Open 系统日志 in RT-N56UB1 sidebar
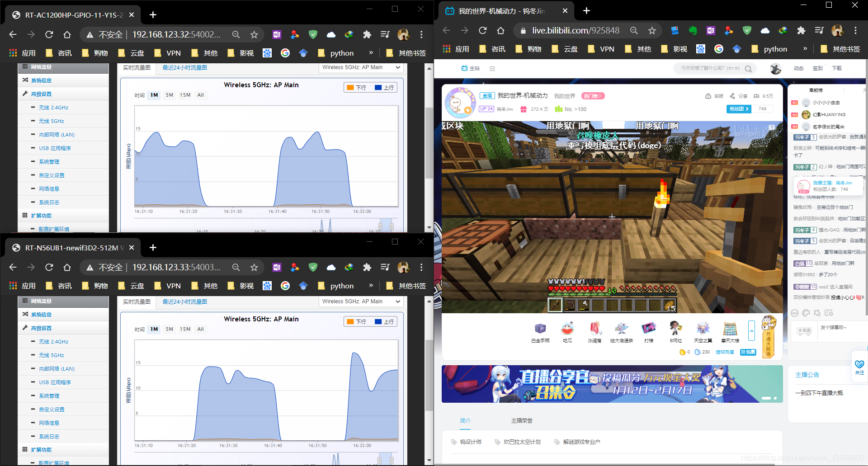This screenshot has height=466, width=868. coord(49,437)
